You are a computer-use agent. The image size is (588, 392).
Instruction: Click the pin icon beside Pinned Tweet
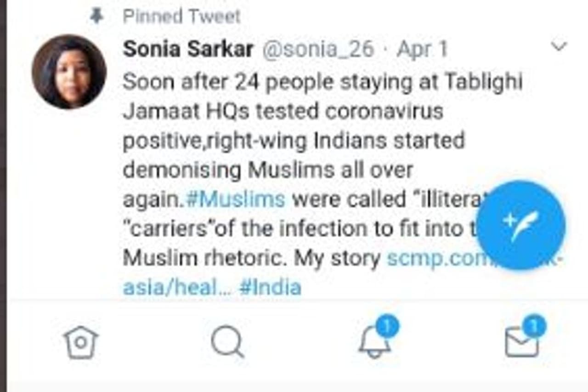point(96,17)
